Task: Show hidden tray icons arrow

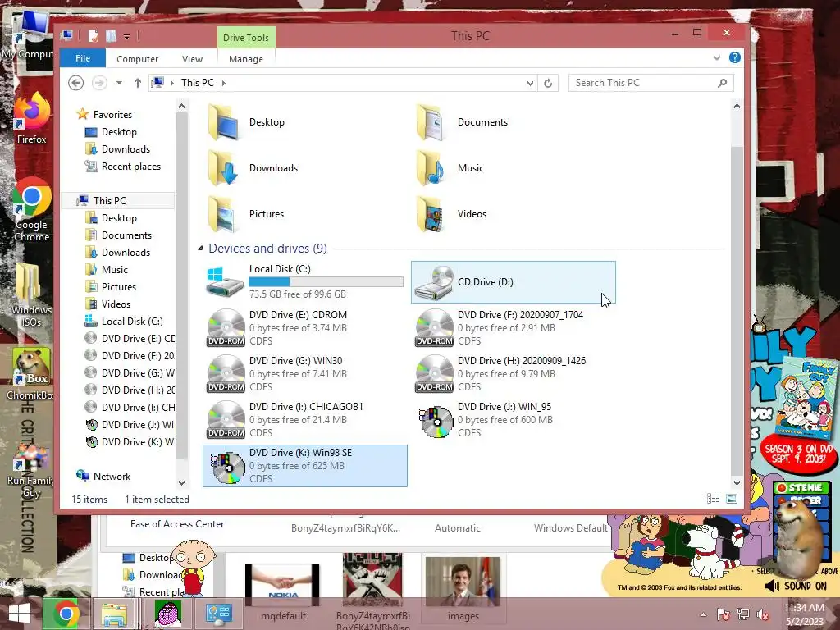Action: point(703,614)
